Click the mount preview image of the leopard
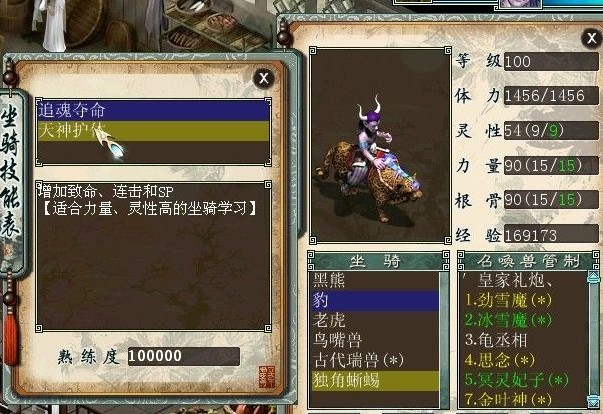The height and width of the screenshot is (414, 603). (380, 146)
